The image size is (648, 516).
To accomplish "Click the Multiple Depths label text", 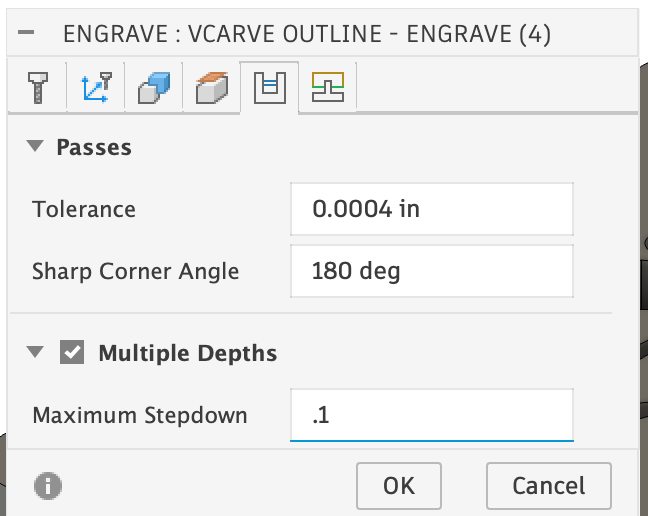I will (x=187, y=352).
